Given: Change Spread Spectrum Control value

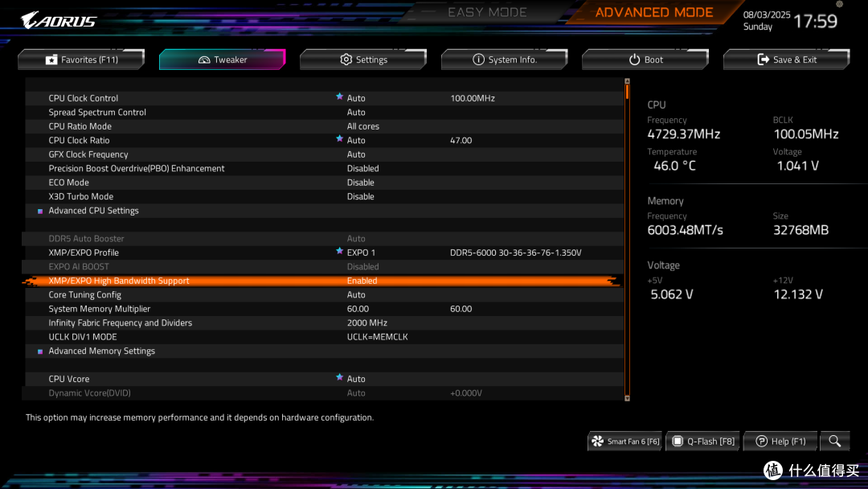Looking at the screenshot, I should (356, 113).
